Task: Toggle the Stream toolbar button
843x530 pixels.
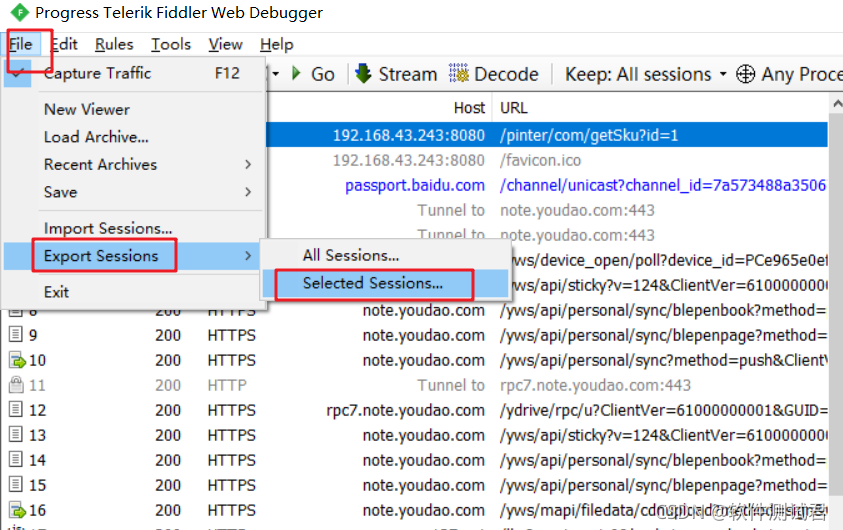Action: [396, 74]
